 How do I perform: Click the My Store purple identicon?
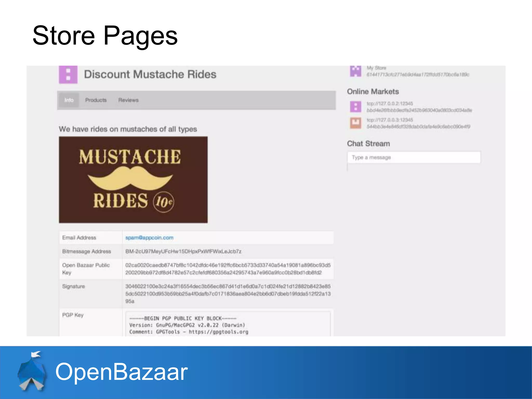355,71
